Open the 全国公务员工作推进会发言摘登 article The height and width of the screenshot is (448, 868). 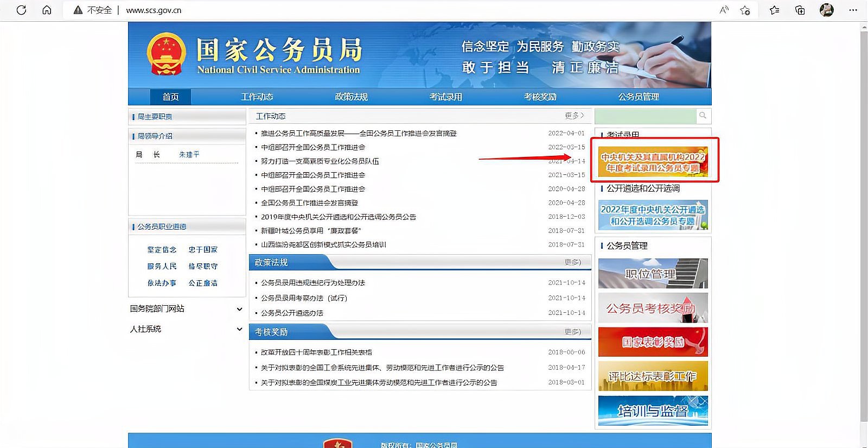click(x=309, y=203)
